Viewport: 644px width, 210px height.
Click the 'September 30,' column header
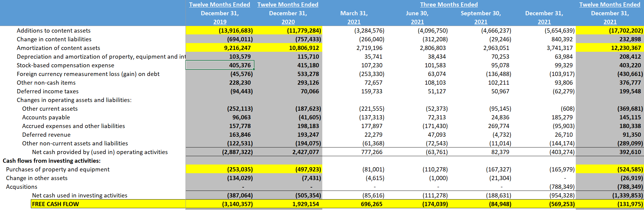tap(481, 13)
